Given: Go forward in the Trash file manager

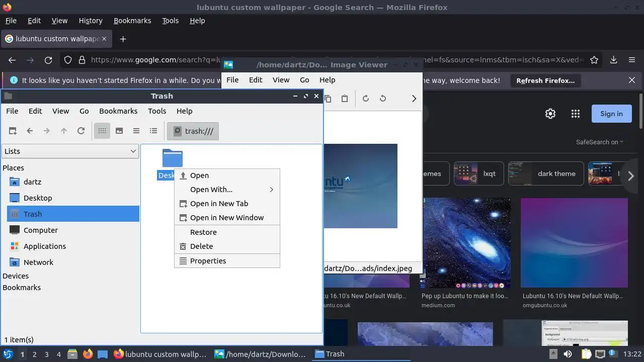Looking at the screenshot, I should point(47,131).
